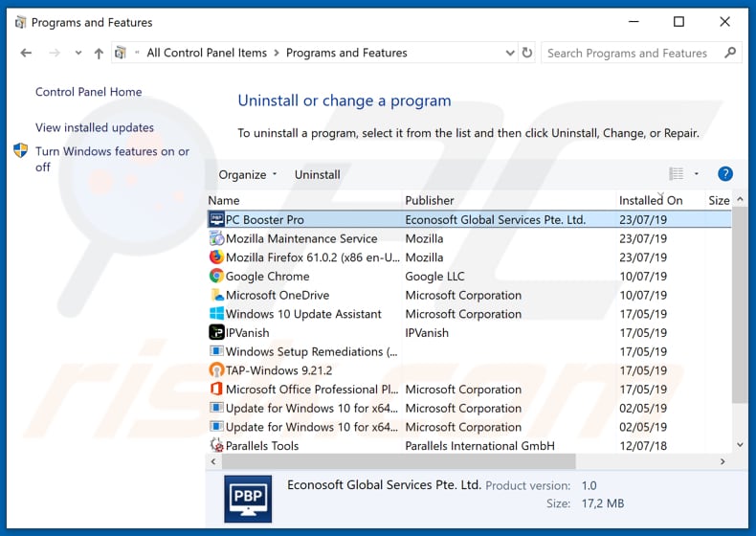Click the back navigation arrow
The height and width of the screenshot is (536, 756).
pyautogui.click(x=26, y=54)
